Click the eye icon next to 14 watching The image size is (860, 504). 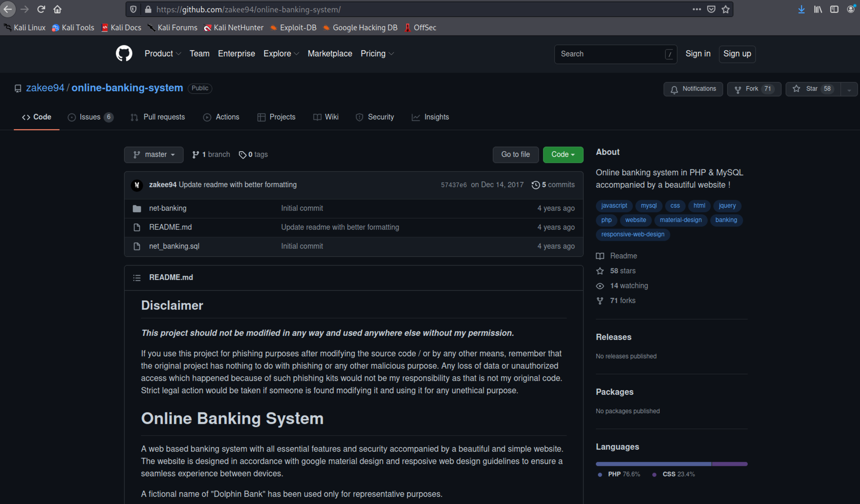coord(600,286)
